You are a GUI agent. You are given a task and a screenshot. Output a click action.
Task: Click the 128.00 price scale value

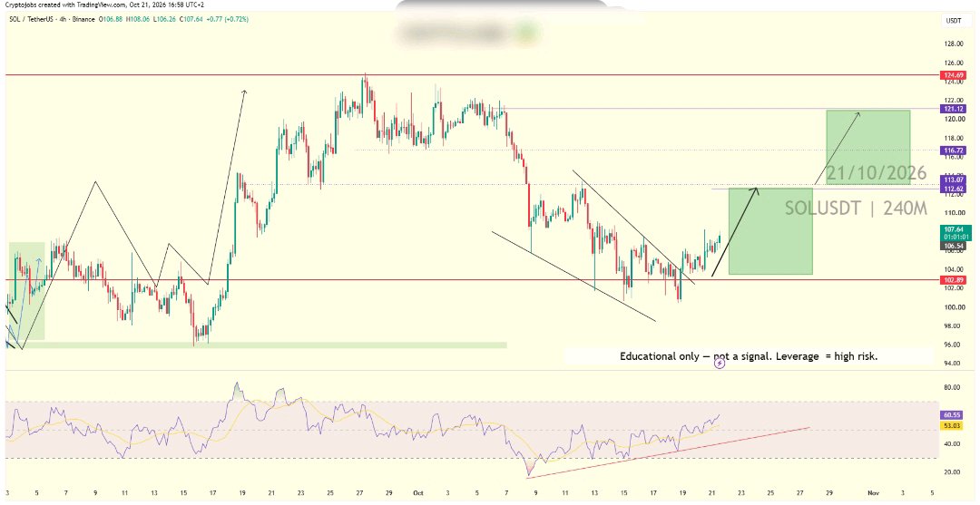coord(953,44)
